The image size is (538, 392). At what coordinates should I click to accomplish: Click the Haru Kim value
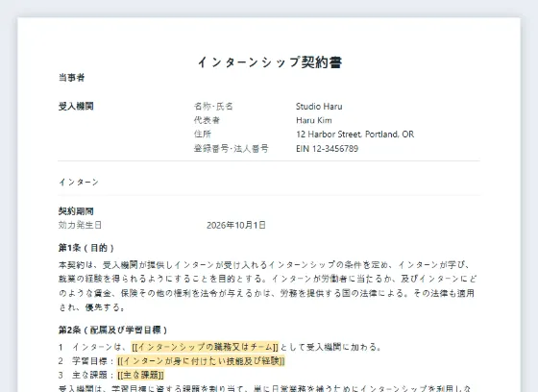click(x=314, y=120)
